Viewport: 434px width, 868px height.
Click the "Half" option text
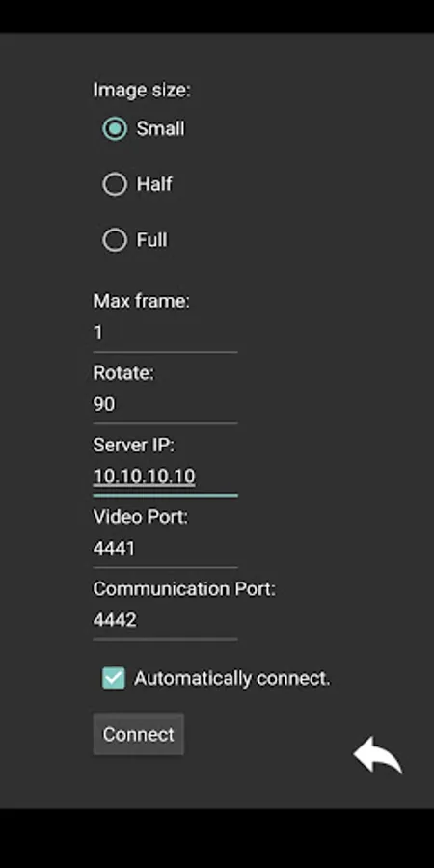154,184
